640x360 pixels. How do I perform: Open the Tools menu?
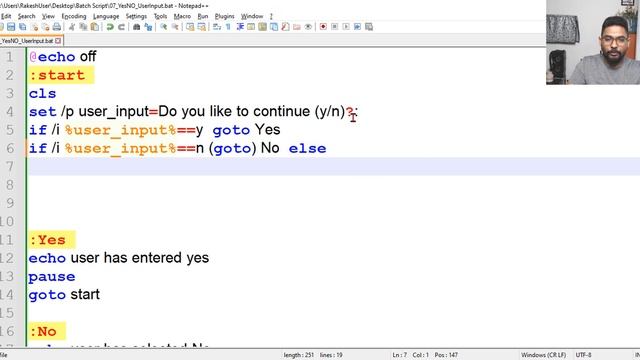[x=160, y=16]
